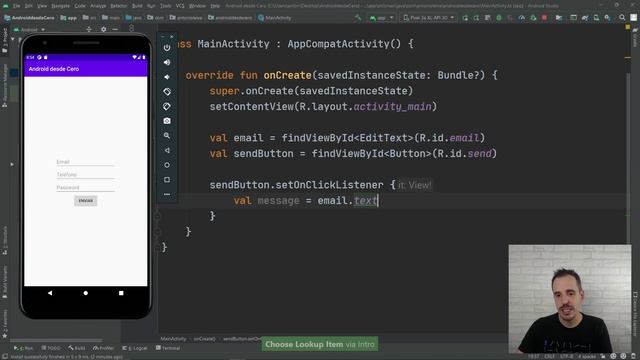This screenshot has height=360, width=640.
Task: Open the Navigate menu
Action: point(60,6)
